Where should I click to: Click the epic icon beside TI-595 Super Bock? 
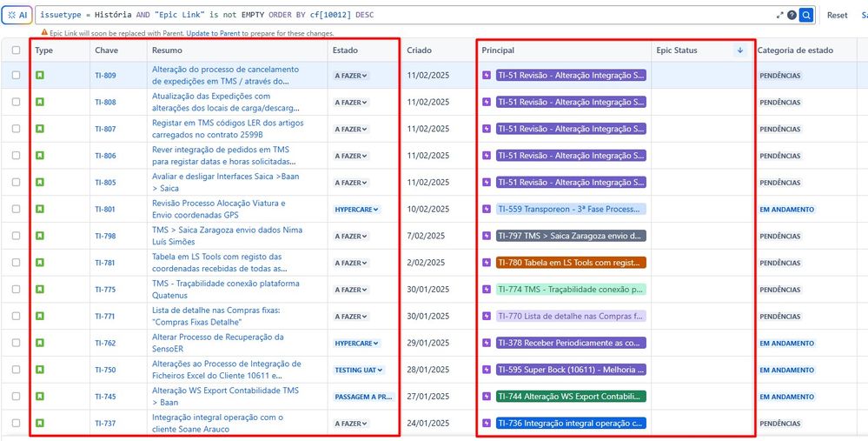point(487,369)
